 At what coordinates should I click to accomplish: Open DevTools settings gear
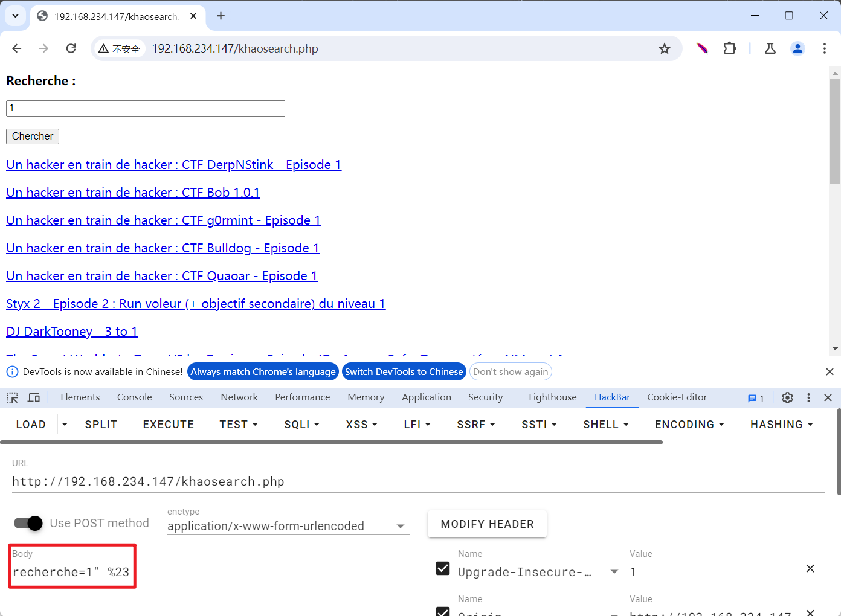(787, 397)
